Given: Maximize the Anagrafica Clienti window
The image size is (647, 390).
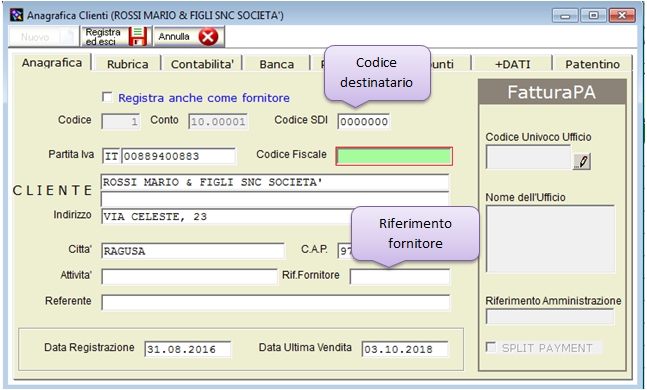Looking at the screenshot, I should point(593,16).
